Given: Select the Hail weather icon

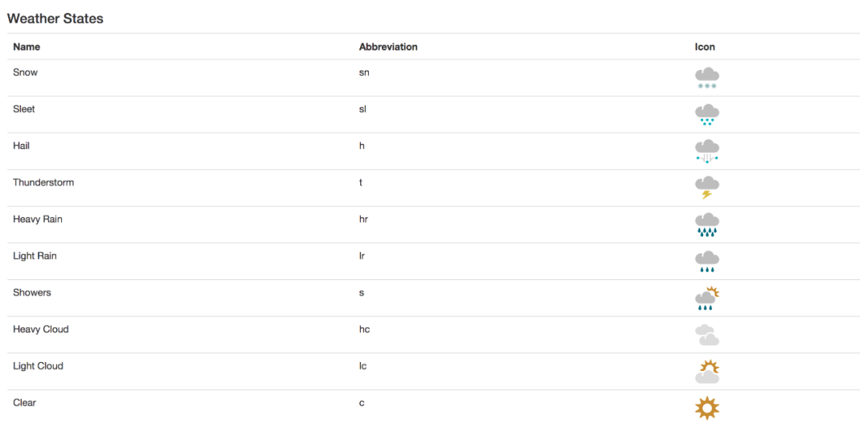Looking at the screenshot, I should pos(707,151).
